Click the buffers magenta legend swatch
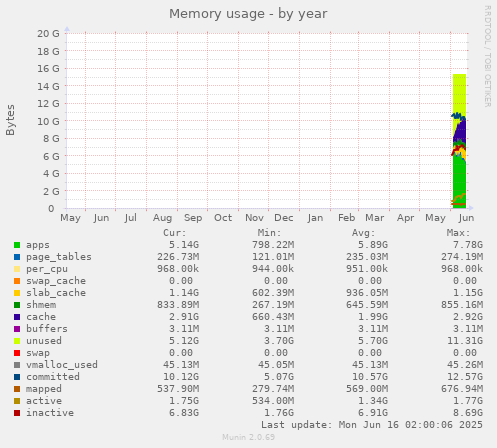The height and width of the screenshot is (448, 497). tap(17, 329)
